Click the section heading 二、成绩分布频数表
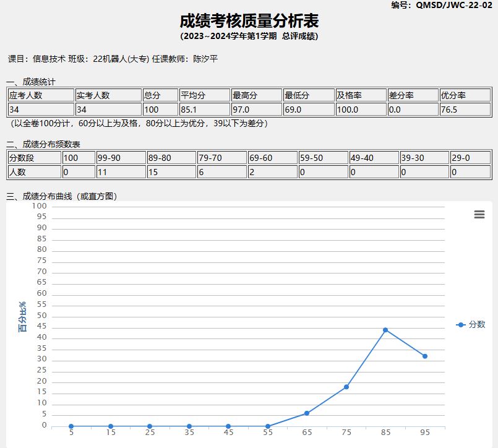 tap(43, 144)
